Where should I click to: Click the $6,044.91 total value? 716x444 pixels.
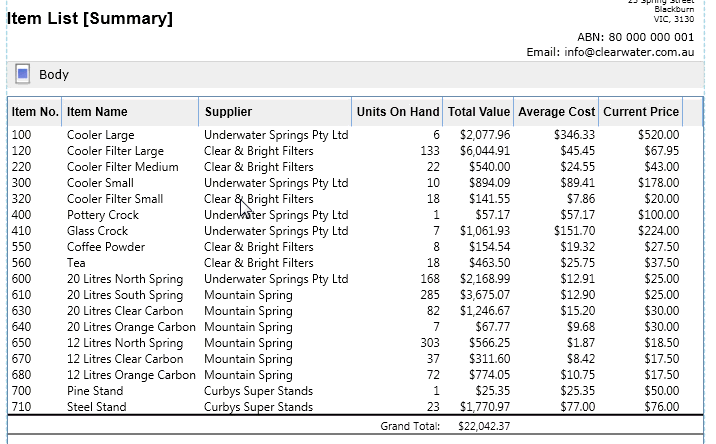coord(485,151)
